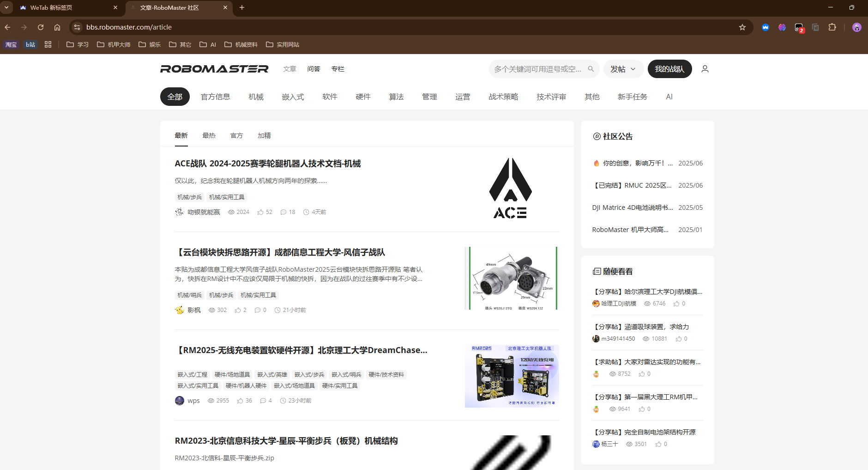Screen dimensions: 868x470
Task: Open the 机械资料 bookmark folder
Action: click(241, 44)
